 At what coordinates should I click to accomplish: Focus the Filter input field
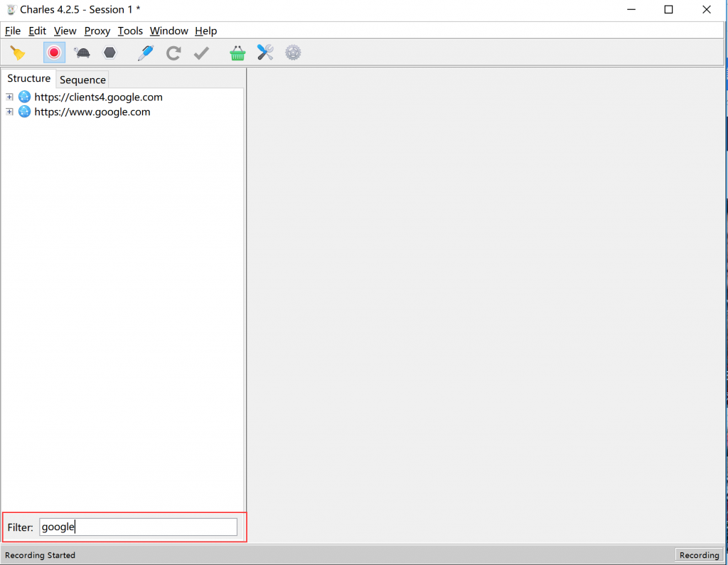click(139, 527)
